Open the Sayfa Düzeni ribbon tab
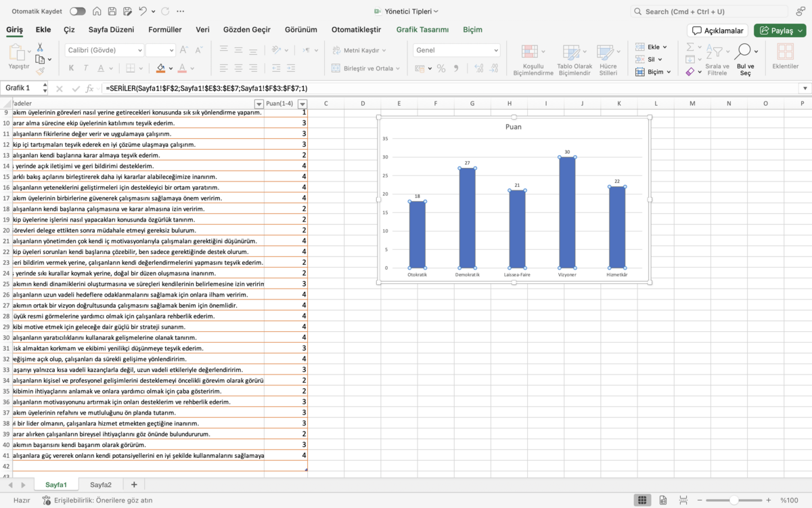 click(x=111, y=30)
